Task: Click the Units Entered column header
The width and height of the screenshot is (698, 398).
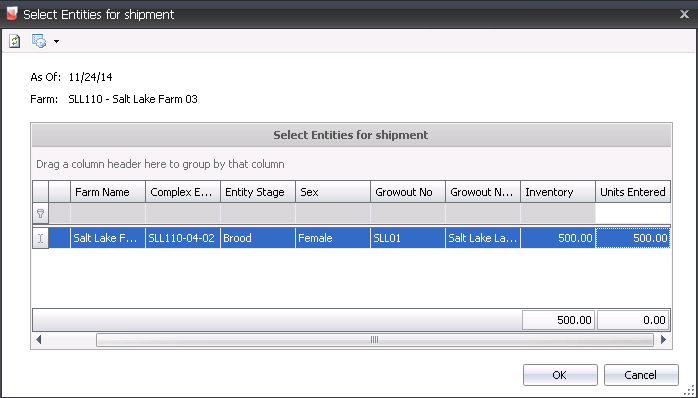Action: point(633,192)
